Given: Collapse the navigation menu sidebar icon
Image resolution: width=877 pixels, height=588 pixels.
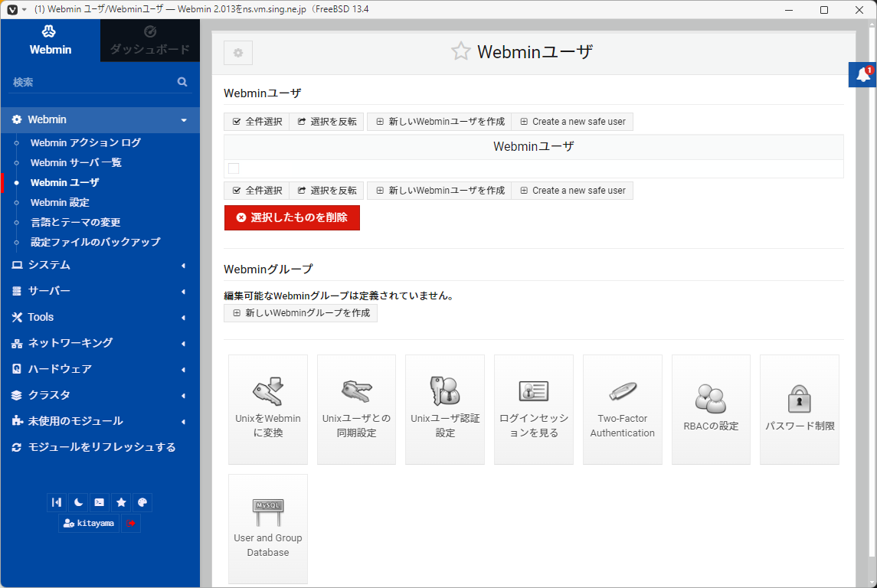Looking at the screenshot, I should [x=57, y=502].
